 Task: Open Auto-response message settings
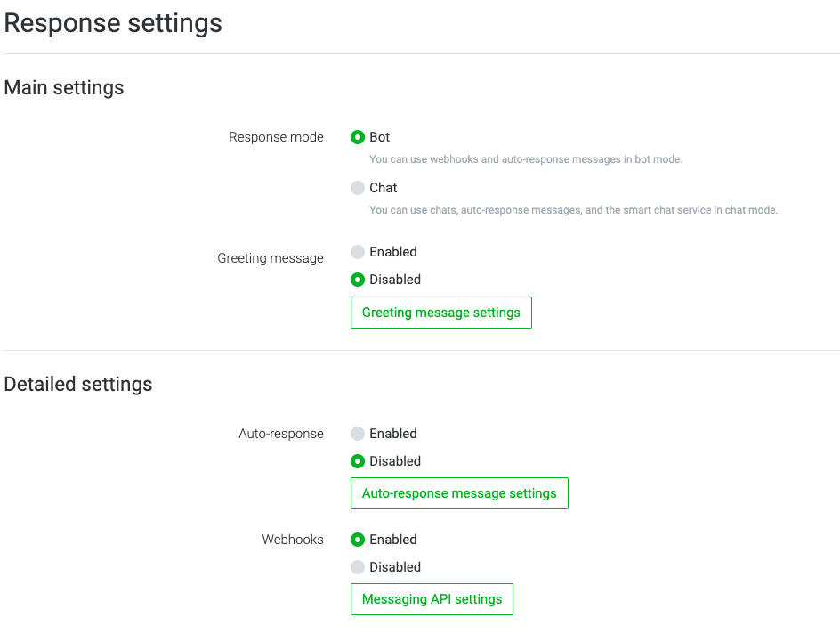tap(459, 493)
